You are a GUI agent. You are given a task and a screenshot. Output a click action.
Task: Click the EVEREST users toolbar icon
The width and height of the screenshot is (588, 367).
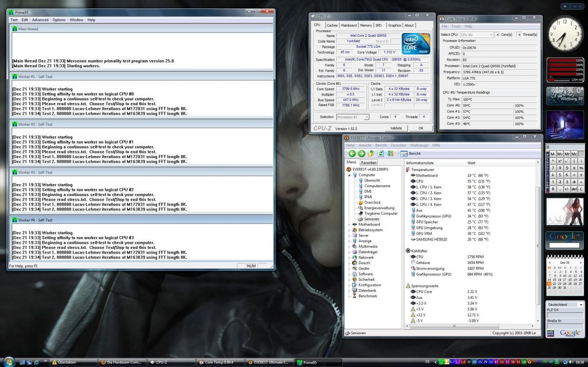click(x=390, y=153)
